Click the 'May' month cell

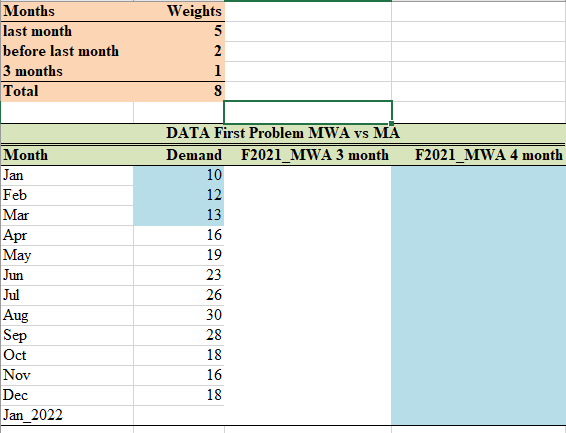(67, 255)
